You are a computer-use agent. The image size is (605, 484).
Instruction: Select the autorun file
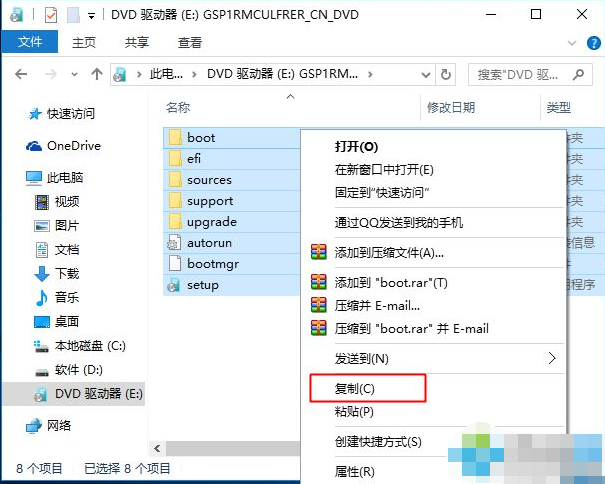tap(209, 243)
